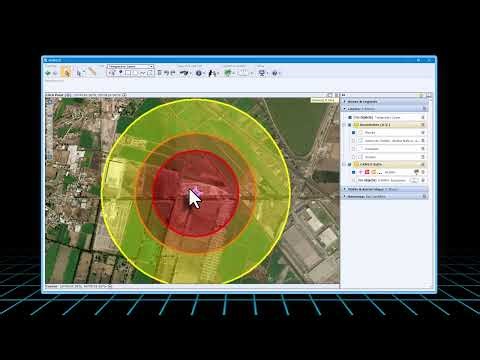The width and height of the screenshot is (480, 360).
Task: Toggle the checkbox of the first layer row
Action: click(350, 117)
